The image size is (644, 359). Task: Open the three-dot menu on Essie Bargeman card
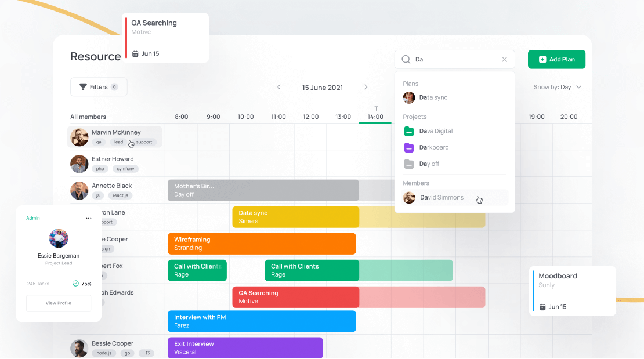89,219
